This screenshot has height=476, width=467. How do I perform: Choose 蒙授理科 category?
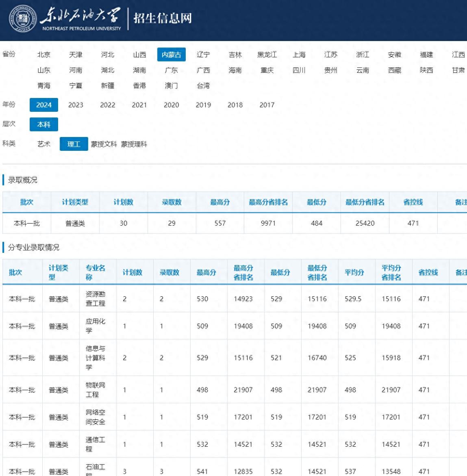(x=134, y=144)
